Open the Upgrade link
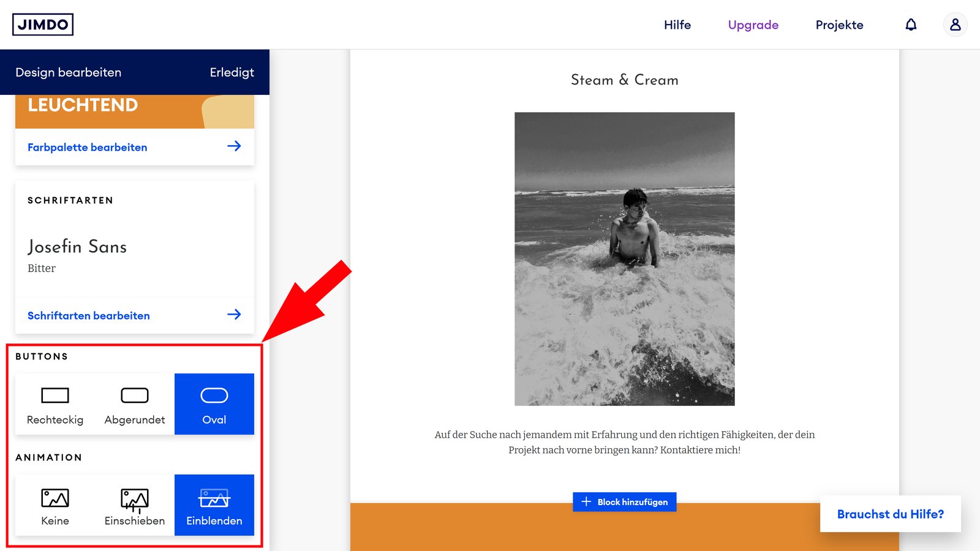 [752, 24]
